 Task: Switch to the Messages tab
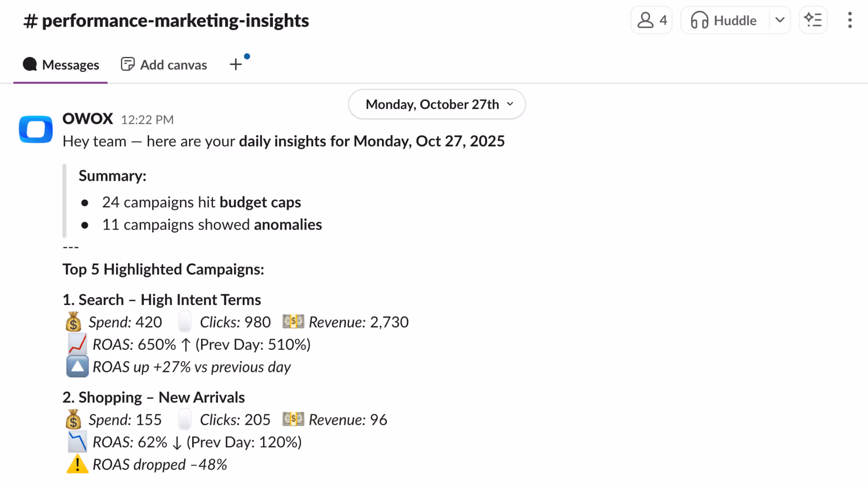(x=71, y=64)
